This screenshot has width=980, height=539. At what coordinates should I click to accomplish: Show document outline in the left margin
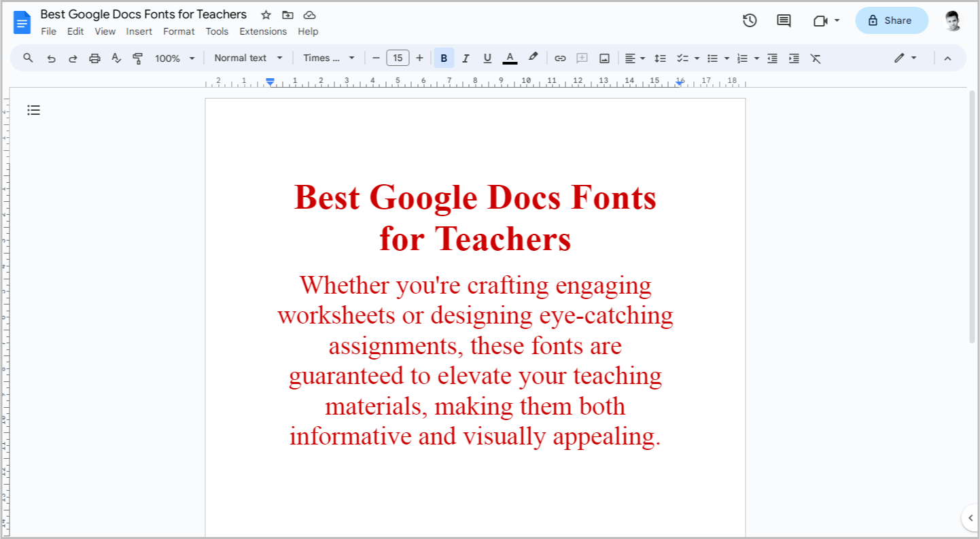[x=33, y=109]
